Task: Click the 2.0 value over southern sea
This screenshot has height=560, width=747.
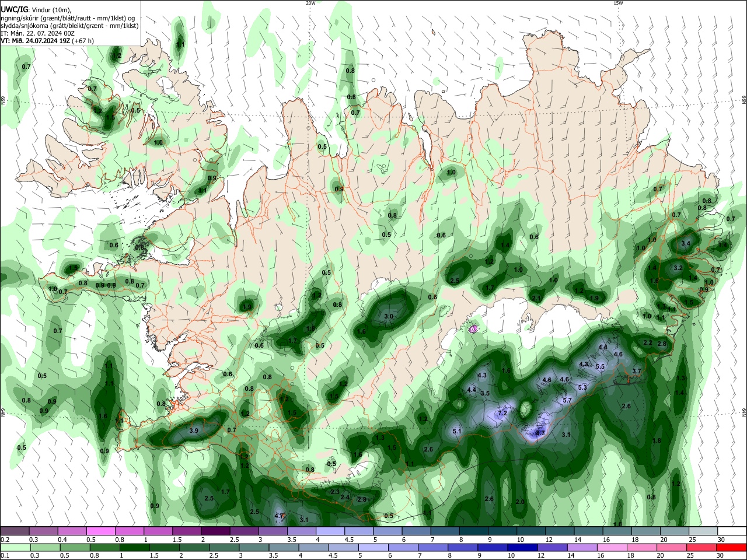Action: tap(520, 502)
